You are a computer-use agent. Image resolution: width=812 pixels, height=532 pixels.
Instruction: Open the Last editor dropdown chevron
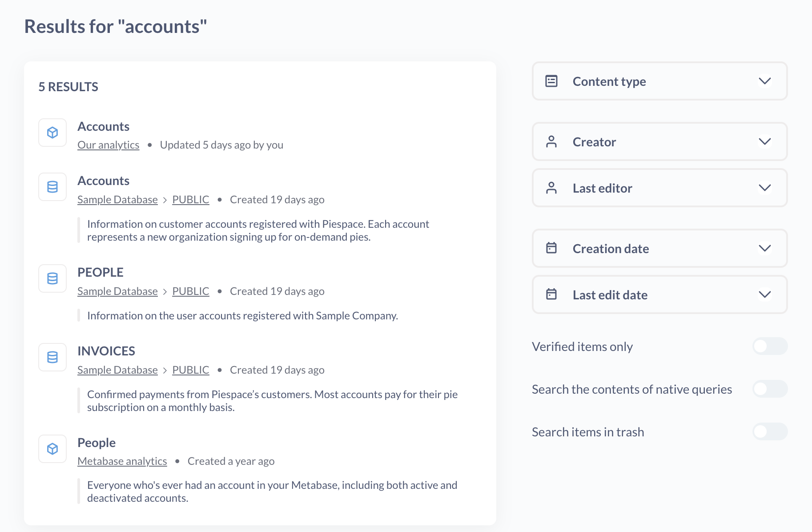coord(764,188)
